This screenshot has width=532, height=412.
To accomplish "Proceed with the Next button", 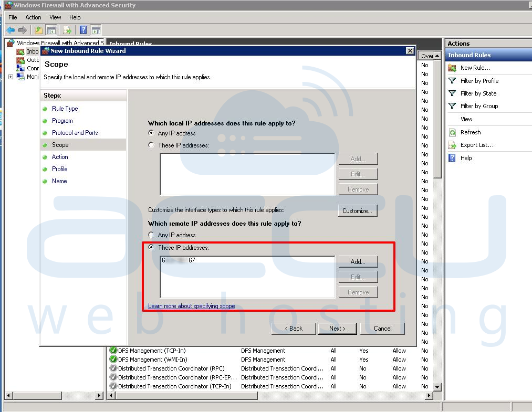I will 337,328.
